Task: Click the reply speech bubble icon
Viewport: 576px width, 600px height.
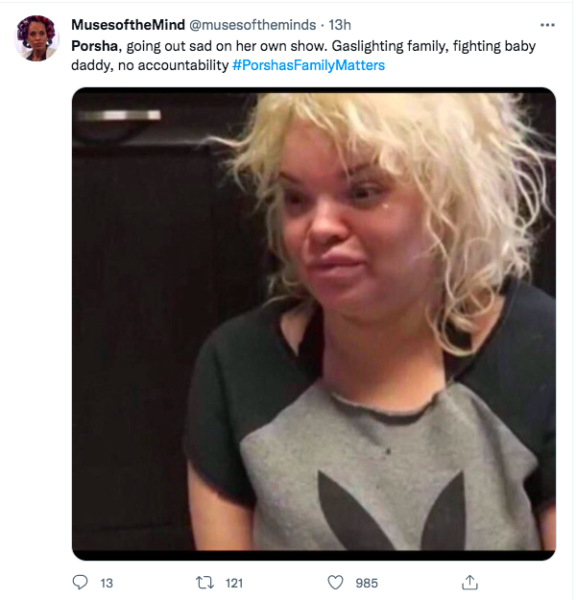Action: pyautogui.click(x=80, y=582)
